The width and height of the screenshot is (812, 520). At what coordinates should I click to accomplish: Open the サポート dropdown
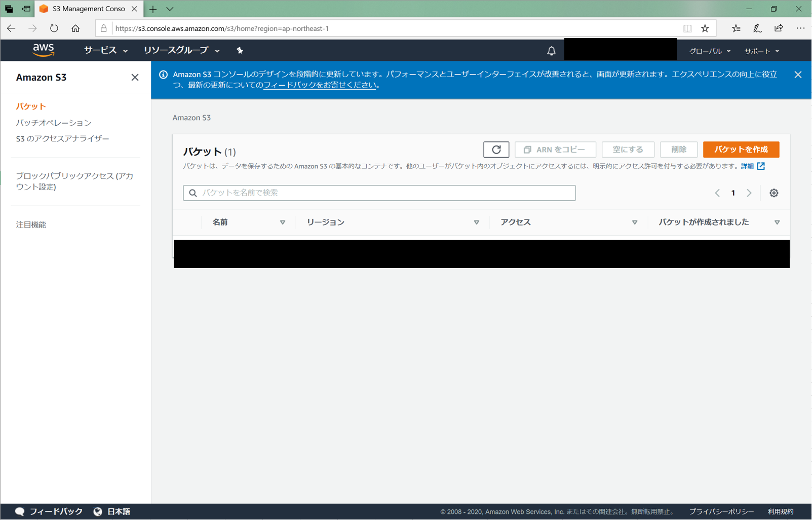coord(761,51)
